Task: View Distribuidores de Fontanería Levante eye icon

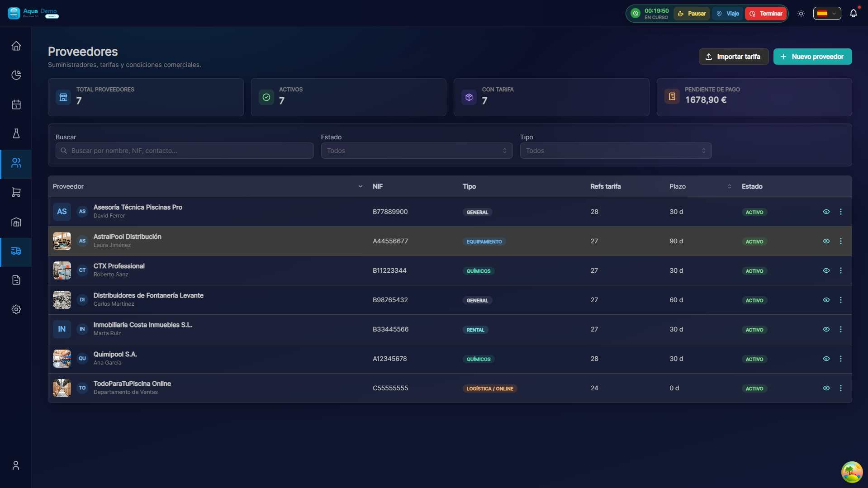Action: click(826, 300)
